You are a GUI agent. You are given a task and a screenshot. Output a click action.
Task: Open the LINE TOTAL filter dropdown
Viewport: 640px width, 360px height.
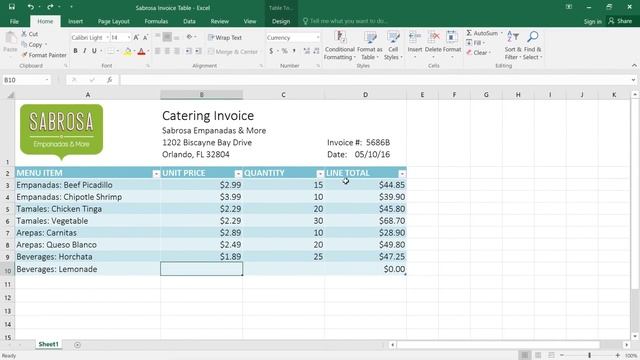[402, 174]
